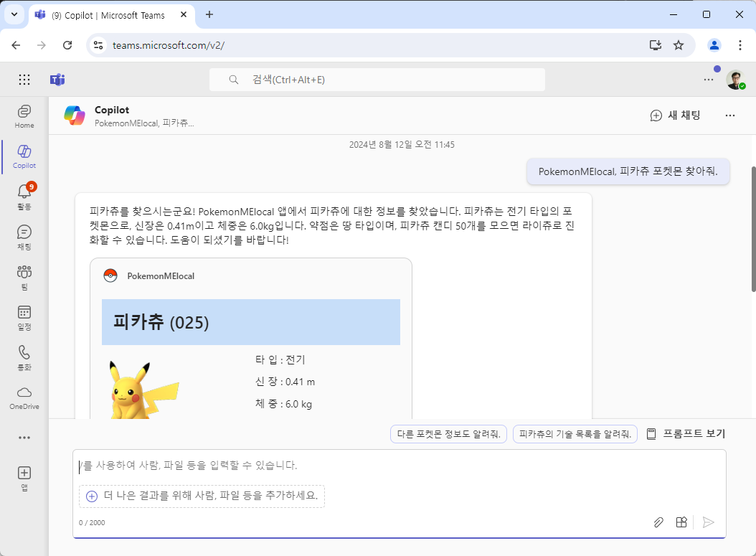The image size is (756, 556).
Task: Click the '0 / 2000' character counter
Action: click(92, 523)
